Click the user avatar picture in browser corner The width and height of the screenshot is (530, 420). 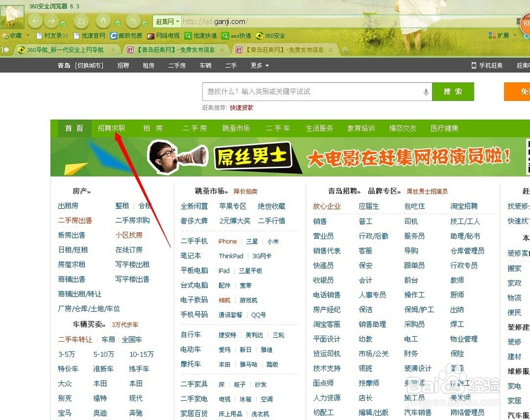(x=12, y=15)
